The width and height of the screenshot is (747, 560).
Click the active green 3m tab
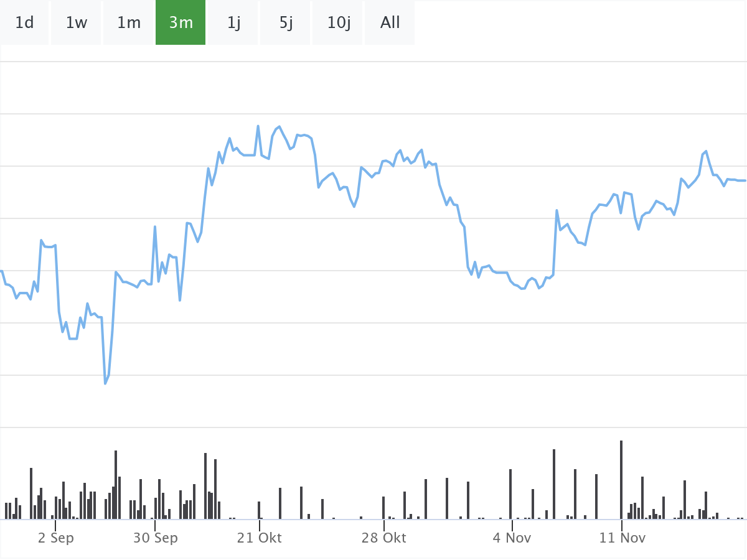click(181, 23)
